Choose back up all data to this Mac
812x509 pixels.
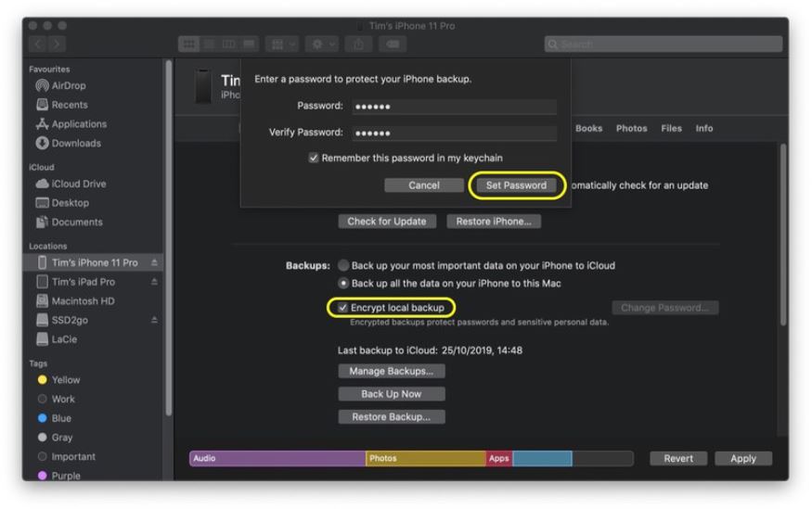point(342,284)
